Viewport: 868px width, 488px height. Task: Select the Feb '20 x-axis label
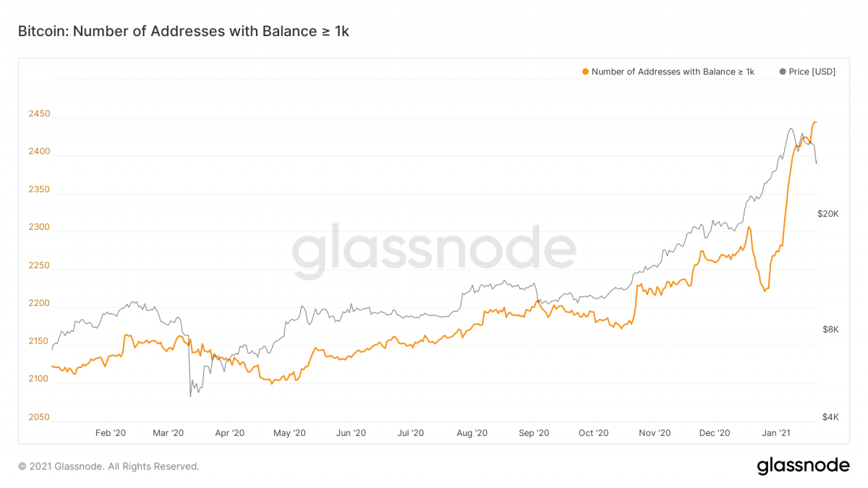pyautogui.click(x=111, y=433)
